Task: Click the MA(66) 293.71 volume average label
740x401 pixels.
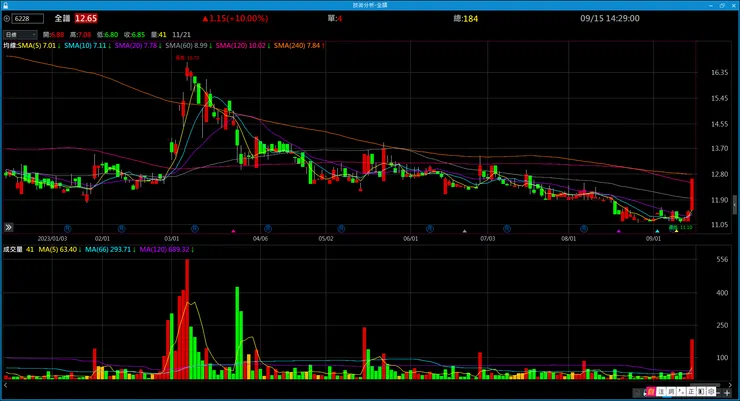Action: click(x=107, y=249)
